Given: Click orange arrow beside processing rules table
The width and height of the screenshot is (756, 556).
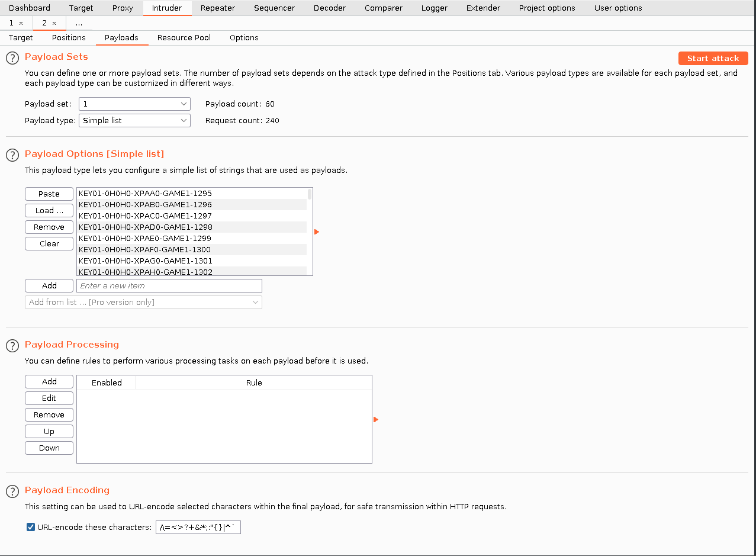Looking at the screenshot, I should [376, 420].
